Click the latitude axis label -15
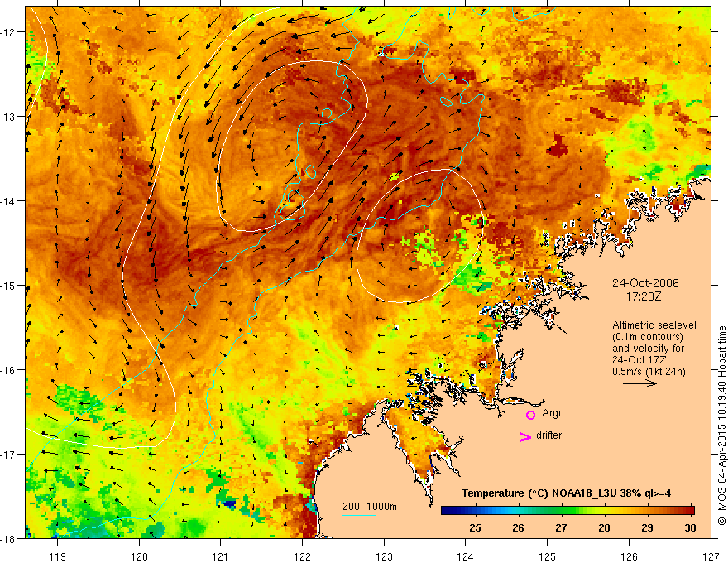This screenshot has height=563, width=728. 8,285
